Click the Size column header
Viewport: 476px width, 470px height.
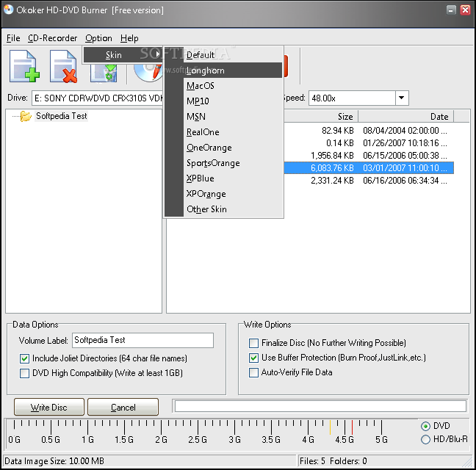click(x=321, y=117)
